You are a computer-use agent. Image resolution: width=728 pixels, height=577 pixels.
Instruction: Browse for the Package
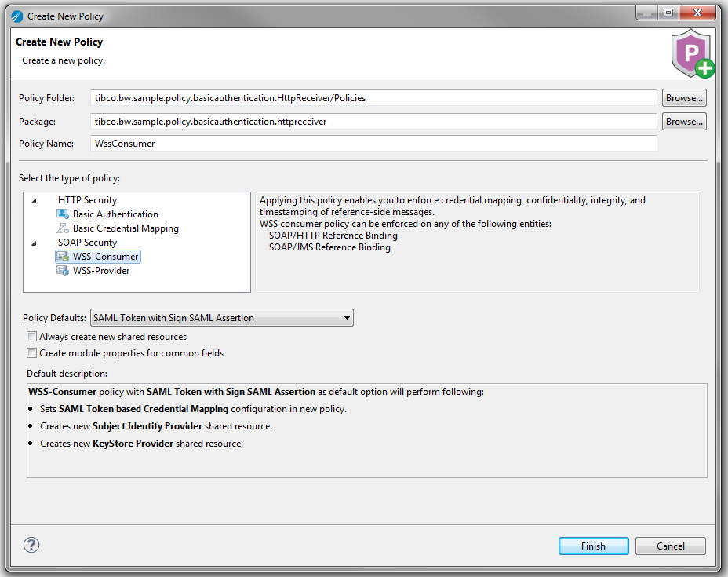684,122
